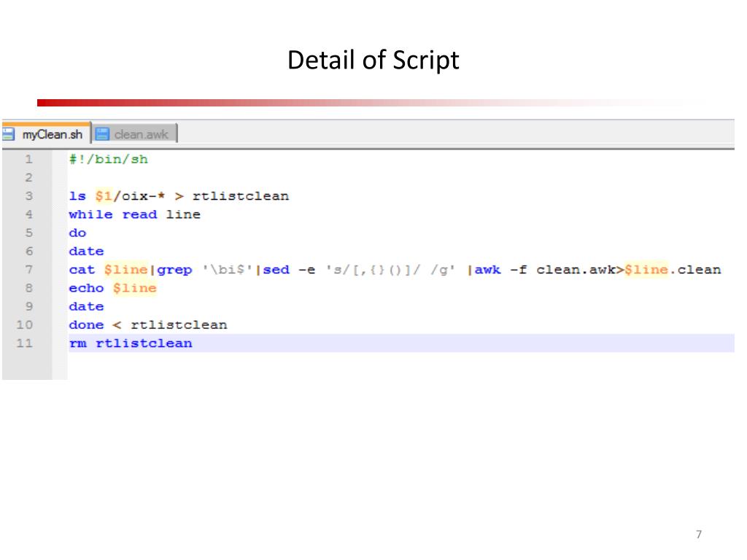Select line number 9 in the gutter
Screen dimensions: 747x560
click(x=28, y=307)
